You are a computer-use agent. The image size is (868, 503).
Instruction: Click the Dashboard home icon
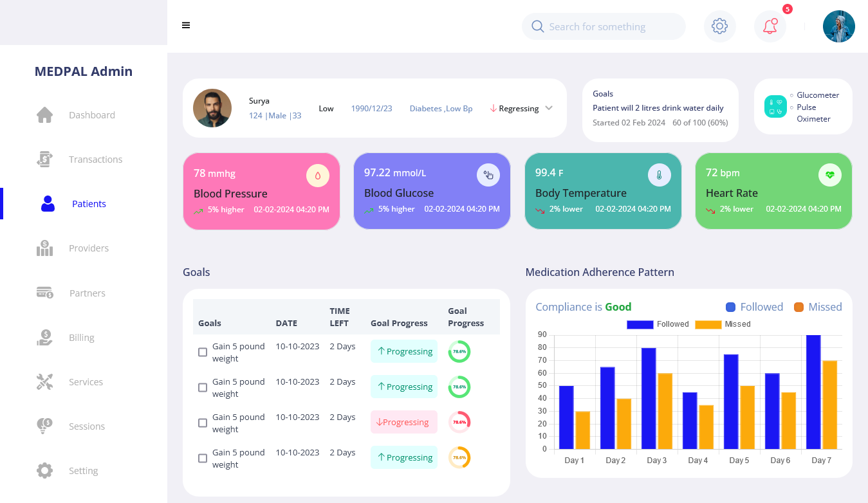coord(44,115)
